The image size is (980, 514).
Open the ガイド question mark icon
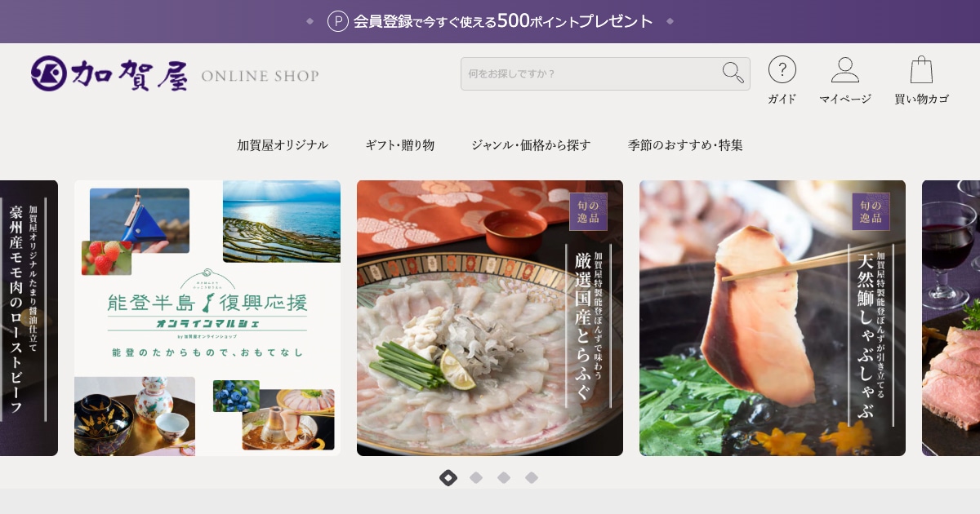(x=782, y=69)
